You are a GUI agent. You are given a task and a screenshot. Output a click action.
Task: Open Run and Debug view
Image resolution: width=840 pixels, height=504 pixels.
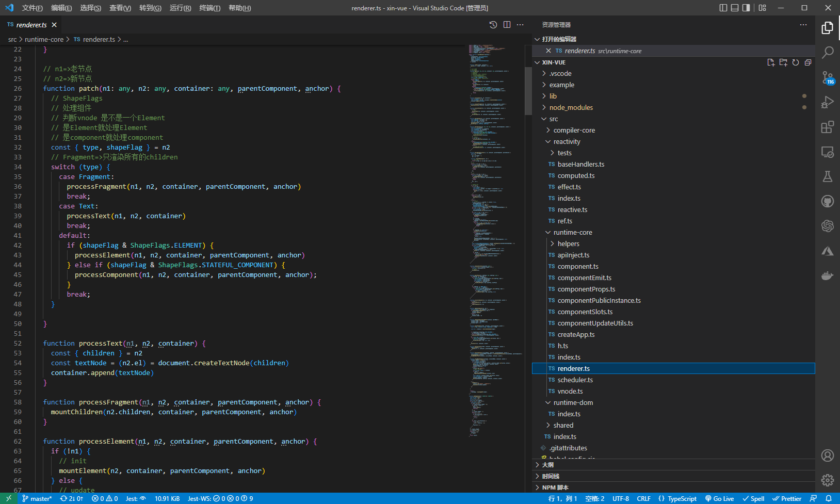[828, 102]
